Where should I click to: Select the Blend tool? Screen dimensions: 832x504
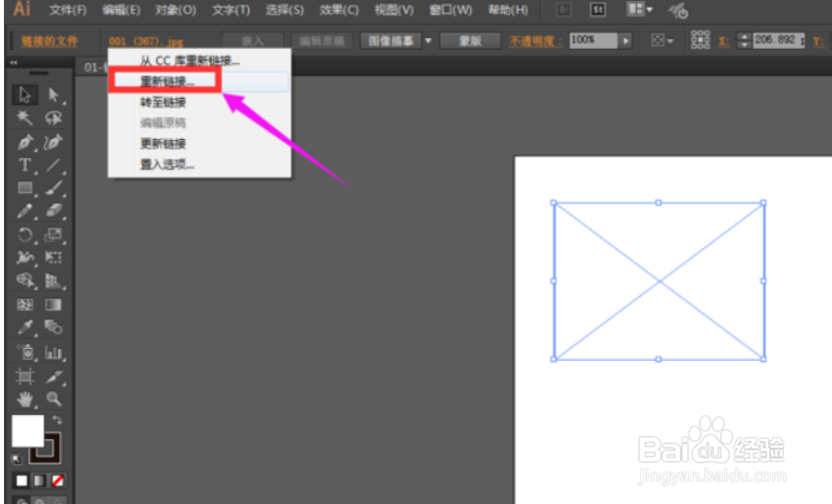coord(53,328)
